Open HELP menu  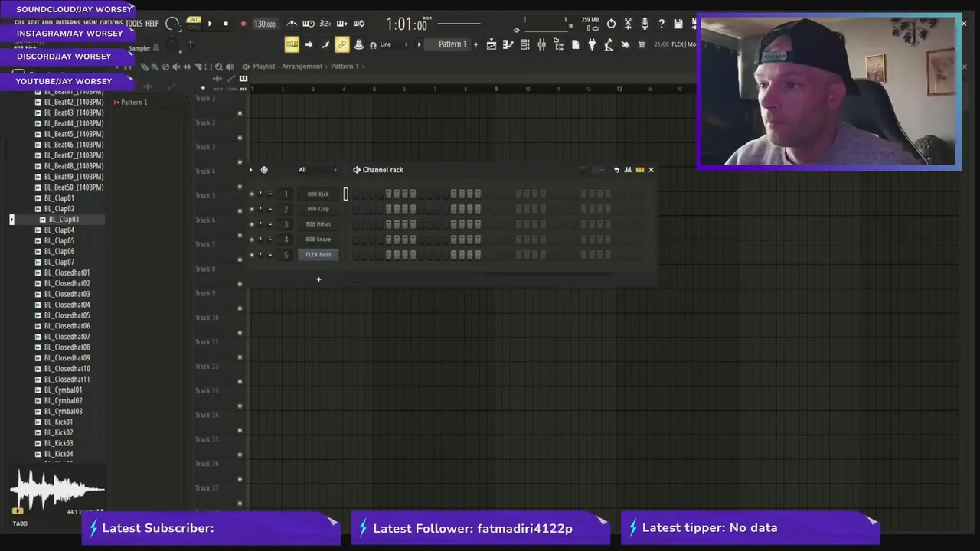(x=152, y=24)
